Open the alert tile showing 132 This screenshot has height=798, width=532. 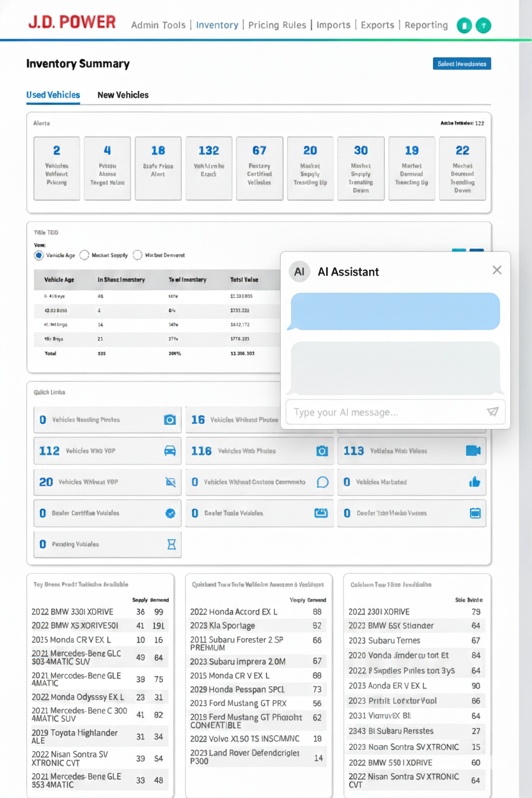[x=208, y=168]
